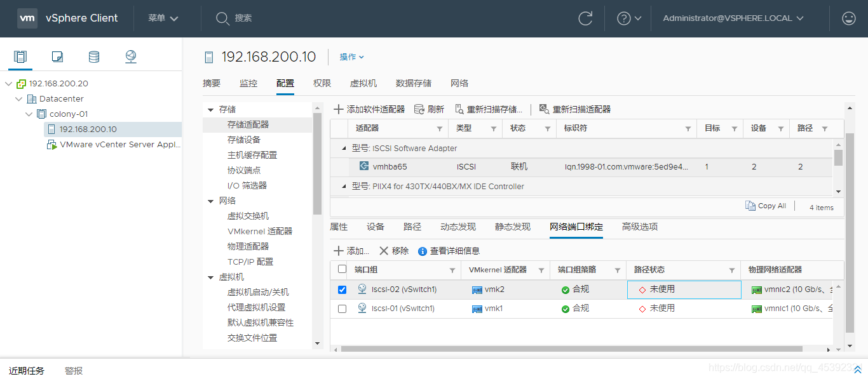Switch to Networking inventory icon
The image size is (868, 379).
(x=131, y=57)
